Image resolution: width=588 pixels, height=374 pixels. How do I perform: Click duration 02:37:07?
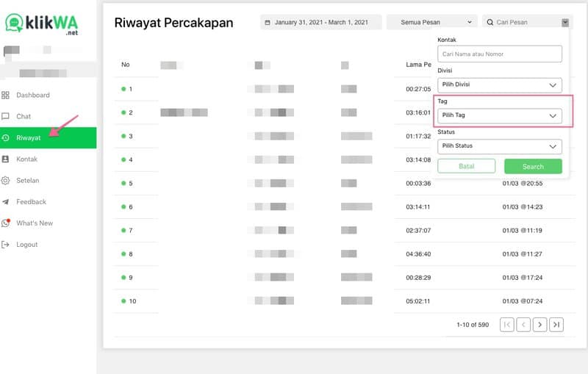[418, 231]
